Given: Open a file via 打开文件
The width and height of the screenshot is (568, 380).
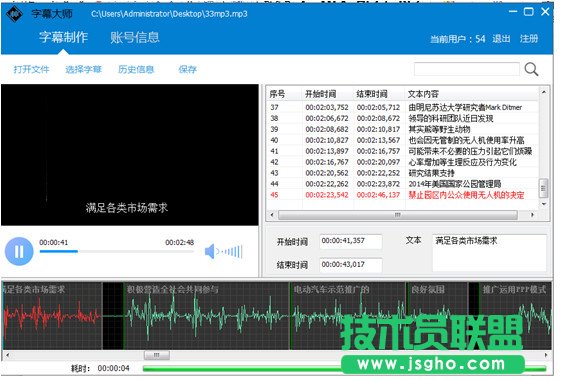Looking at the screenshot, I should 31,69.
